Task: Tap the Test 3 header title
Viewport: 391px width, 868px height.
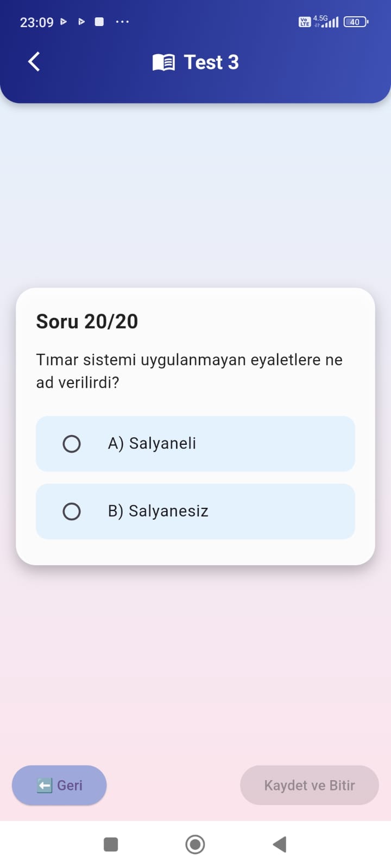Action: 211,62
